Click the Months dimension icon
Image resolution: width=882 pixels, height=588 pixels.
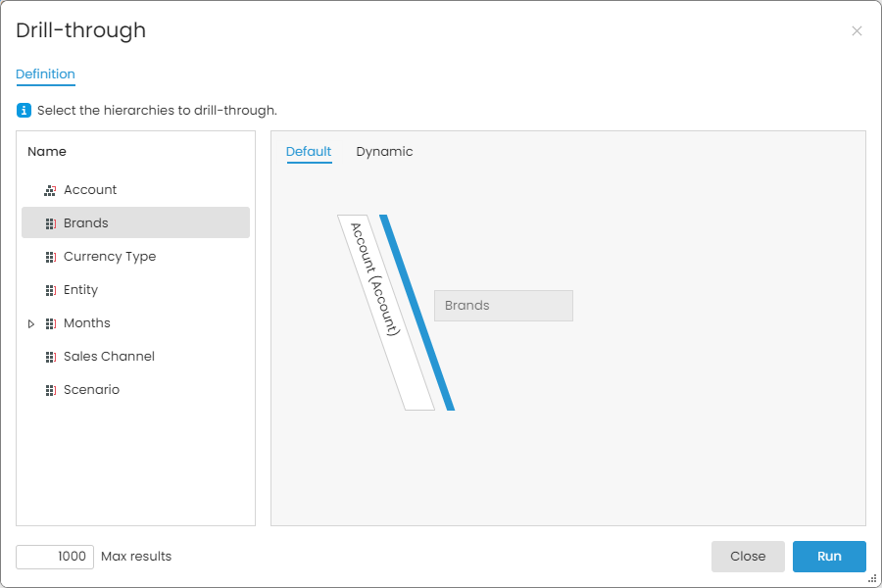51,323
